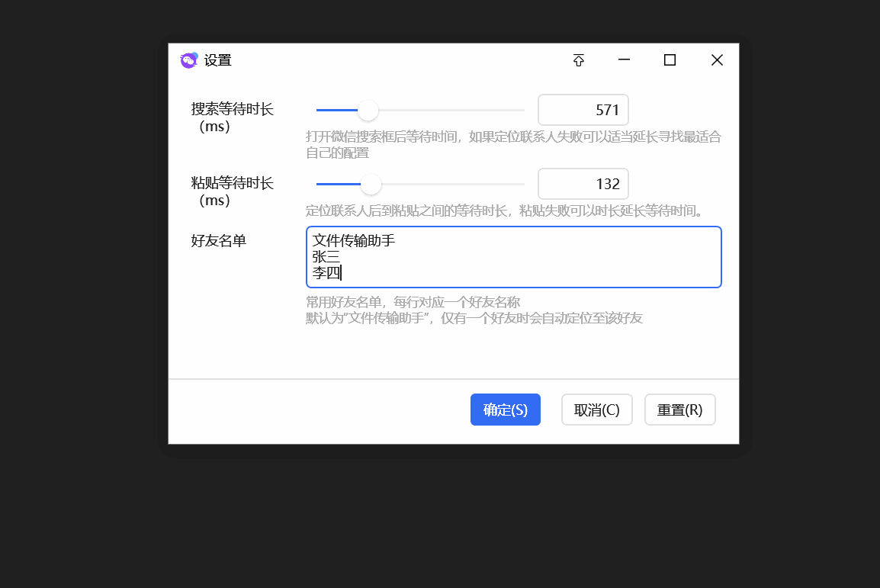Image resolution: width=880 pixels, height=588 pixels.
Task: Click the 粘贴等待时长 slider handle
Action: pyautogui.click(x=371, y=184)
